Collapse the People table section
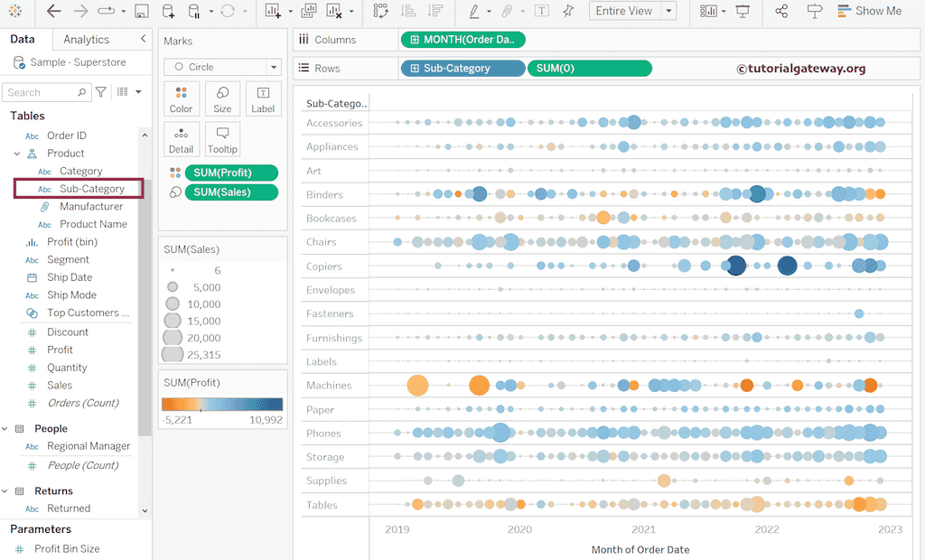The image size is (925, 560). tap(5, 429)
